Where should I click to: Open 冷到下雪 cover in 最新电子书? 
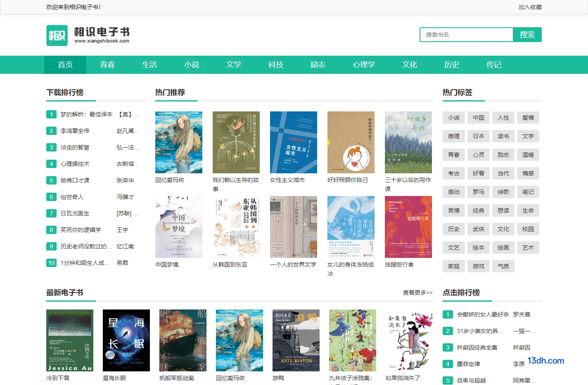pos(70,340)
